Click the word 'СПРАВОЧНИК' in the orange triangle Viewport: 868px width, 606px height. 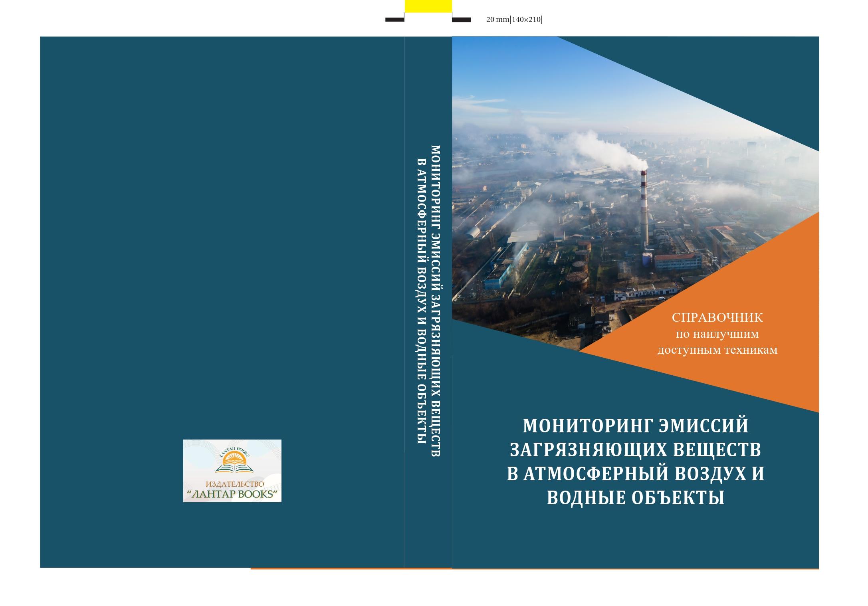click(x=717, y=318)
